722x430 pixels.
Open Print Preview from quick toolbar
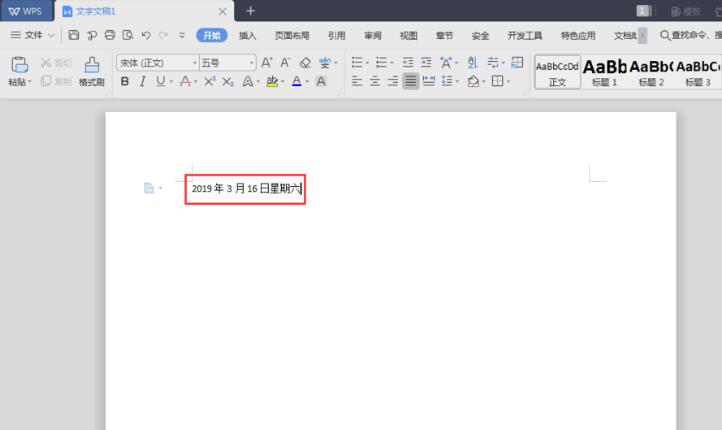point(128,35)
